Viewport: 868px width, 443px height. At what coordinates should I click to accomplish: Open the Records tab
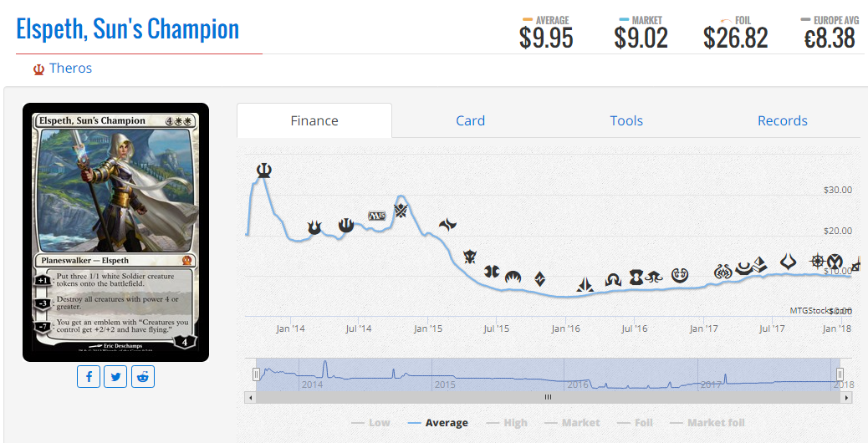click(782, 120)
